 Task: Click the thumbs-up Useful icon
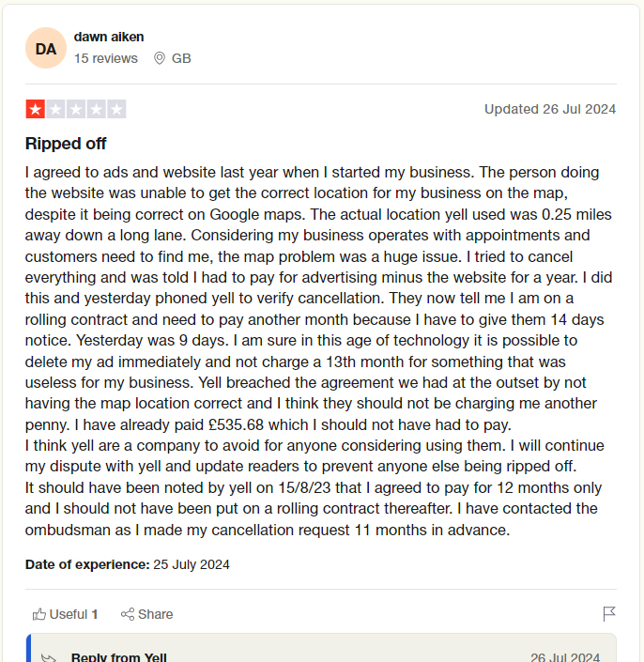[39, 614]
